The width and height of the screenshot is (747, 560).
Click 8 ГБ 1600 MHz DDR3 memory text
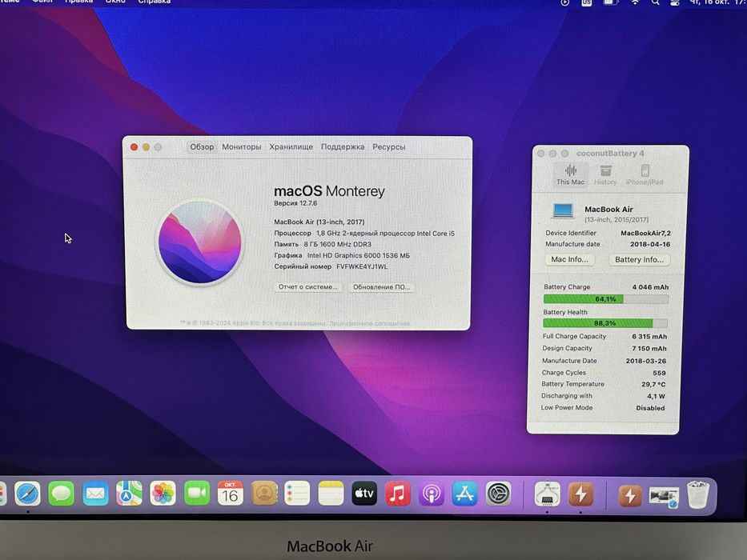pos(337,244)
